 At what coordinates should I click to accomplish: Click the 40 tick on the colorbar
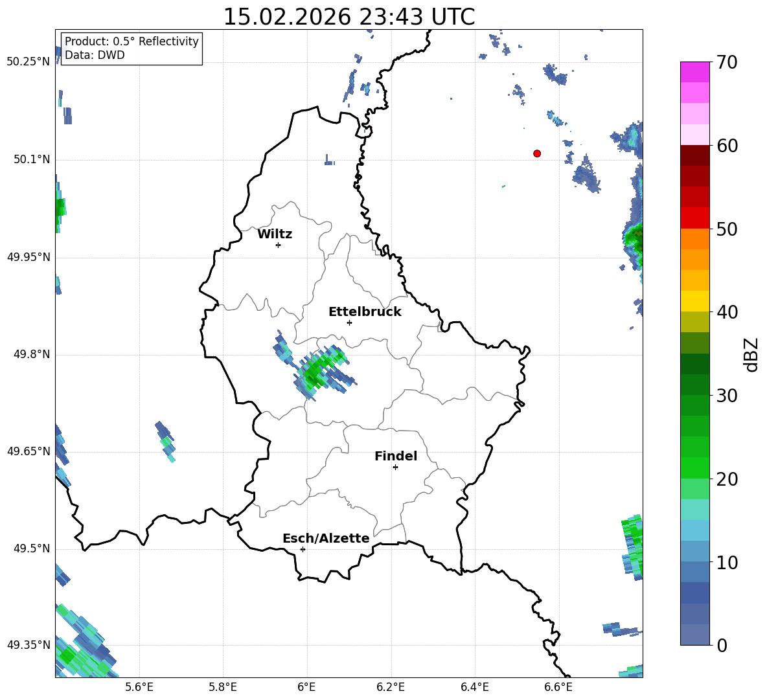coord(726,312)
